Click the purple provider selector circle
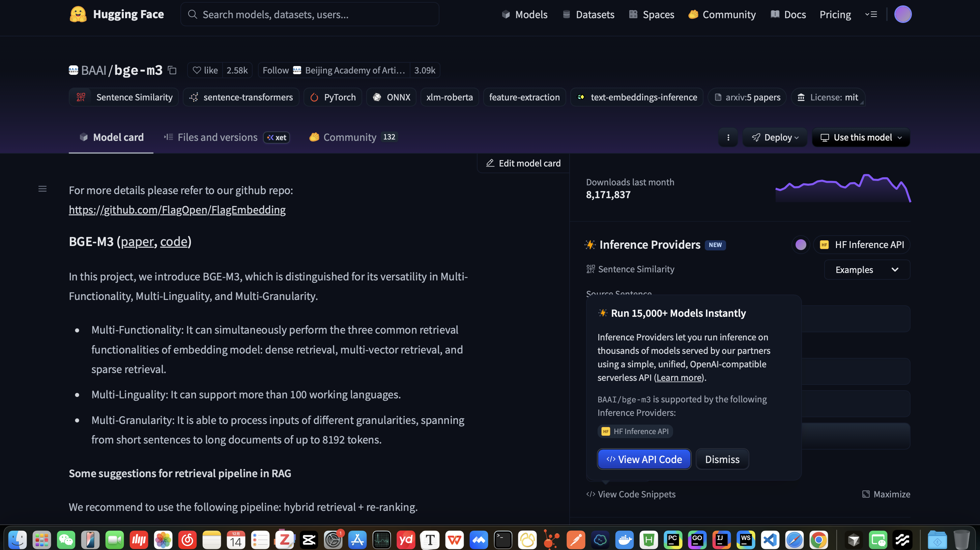 801,245
